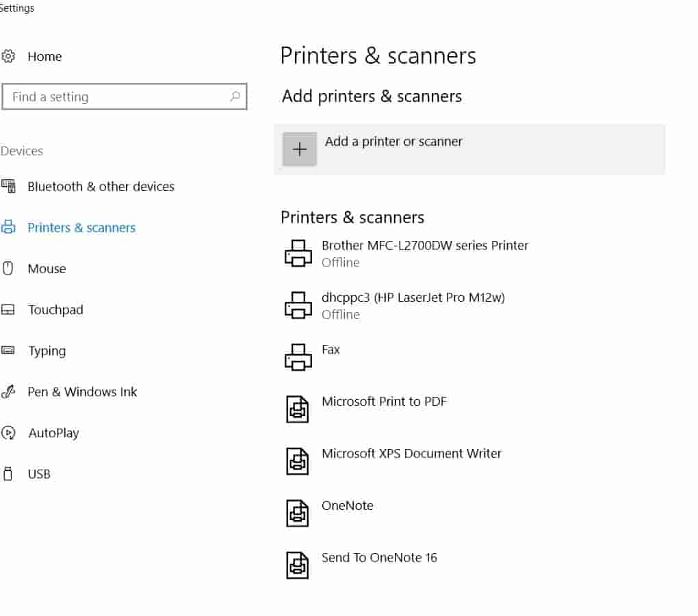Select Printers & scanners sidebar entry
This screenshot has width=698, height=616.
81,227
